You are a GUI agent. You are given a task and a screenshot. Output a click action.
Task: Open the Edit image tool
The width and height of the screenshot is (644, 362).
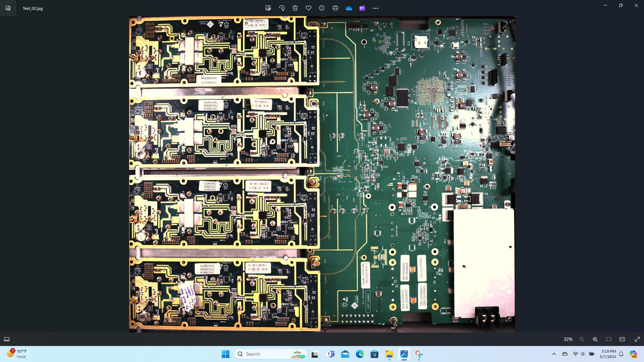(268, 8)
